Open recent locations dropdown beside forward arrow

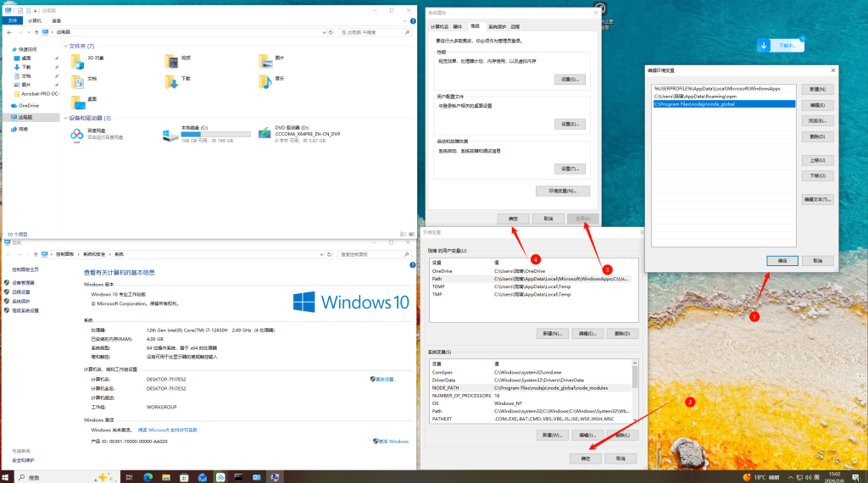point(28,33)
